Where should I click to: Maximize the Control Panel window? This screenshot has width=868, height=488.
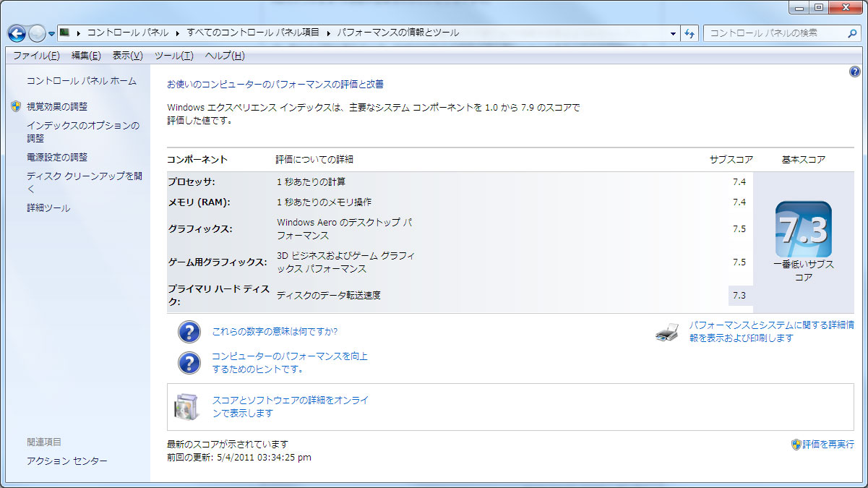point(818,7)
